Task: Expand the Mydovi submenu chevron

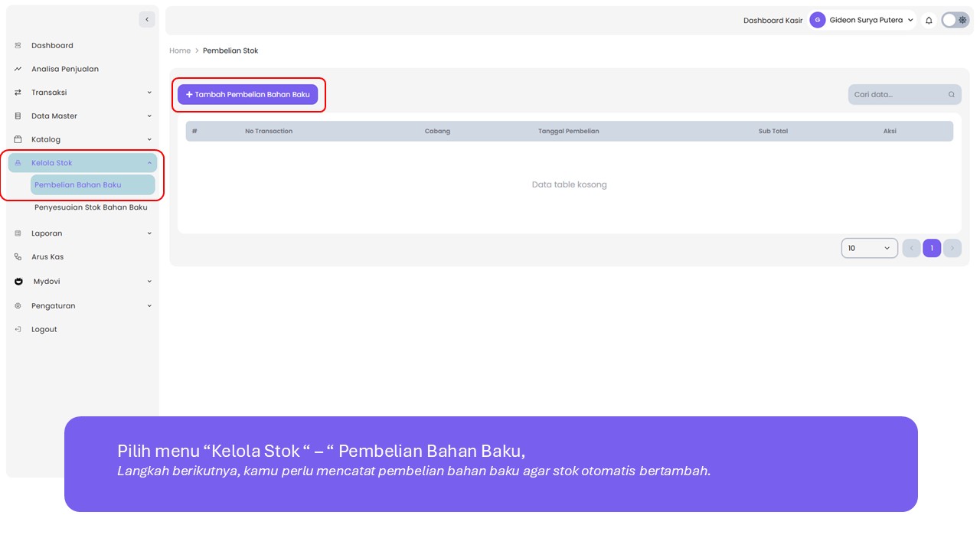Action: 149,282
